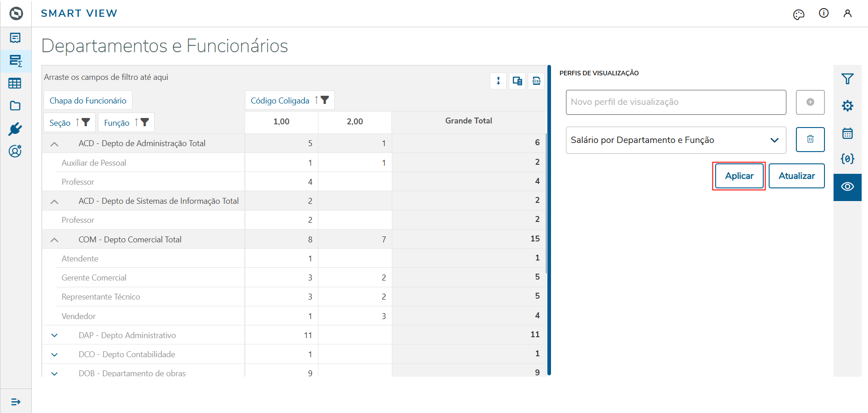The image size is (868, 413).
Task: Toggle the visualization profiles eye panel
Action: (847, 187)
